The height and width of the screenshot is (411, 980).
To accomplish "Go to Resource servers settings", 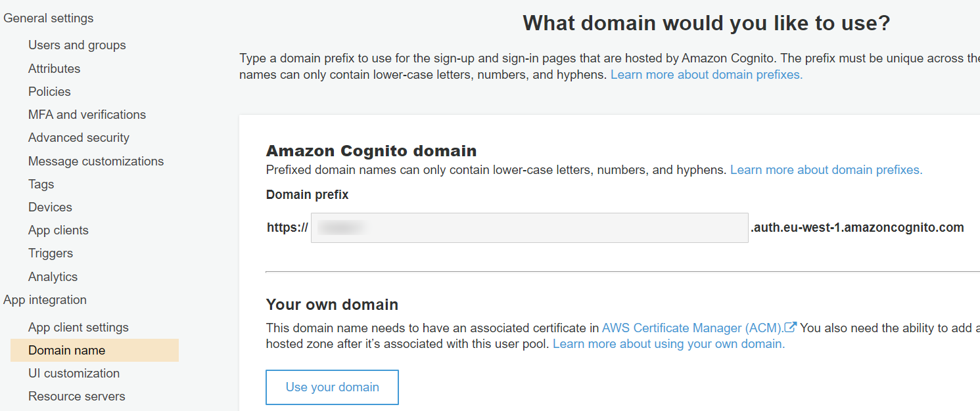I will [x=76, y=396].
